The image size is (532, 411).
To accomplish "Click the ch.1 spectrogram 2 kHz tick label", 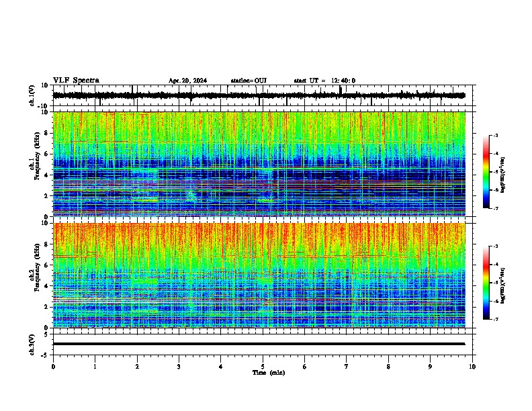I will [46, 195].
